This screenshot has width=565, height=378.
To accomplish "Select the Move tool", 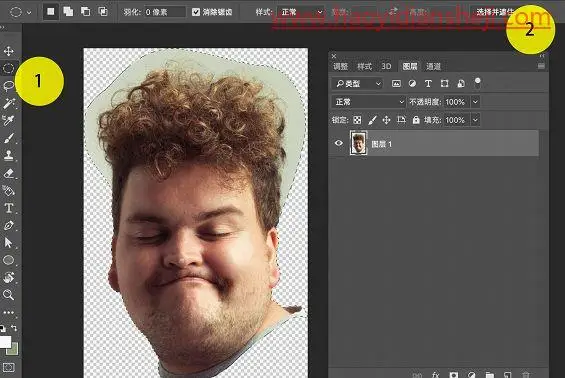I will pos(9,51).
